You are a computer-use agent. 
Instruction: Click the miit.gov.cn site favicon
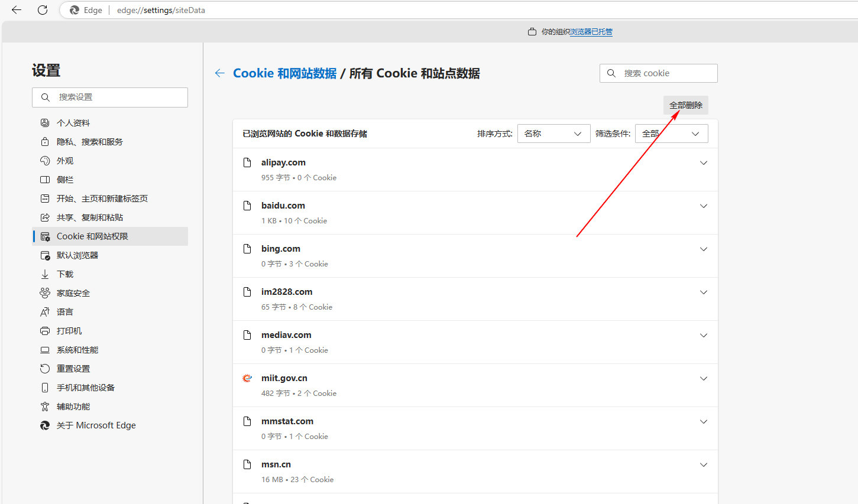point(247,378)
